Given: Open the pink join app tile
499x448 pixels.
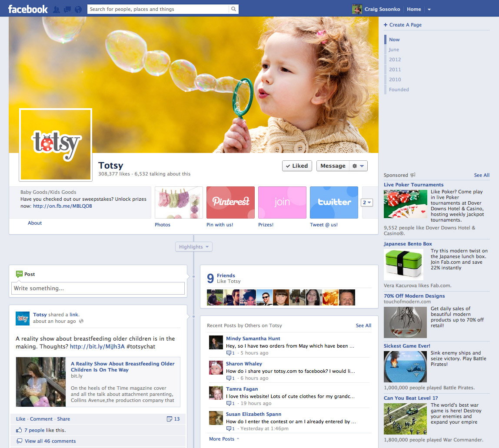Looking at the screenshot, I should pyautogui.click(x=282, y=202).
